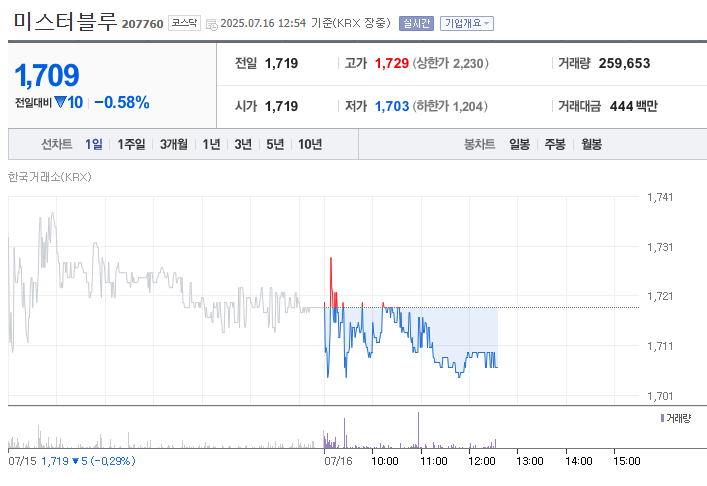Image resolution: width=707 pixels, height=486 pixels.
Task: Click the 1,741 price axis label
Action: click(660, 197)
